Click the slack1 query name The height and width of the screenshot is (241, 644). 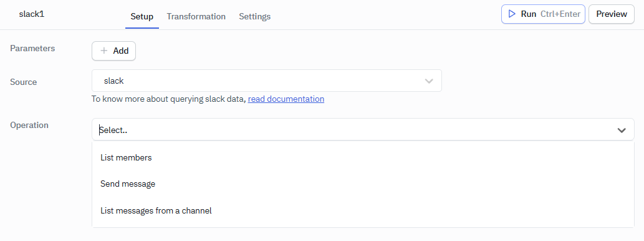tap(32, 14)
